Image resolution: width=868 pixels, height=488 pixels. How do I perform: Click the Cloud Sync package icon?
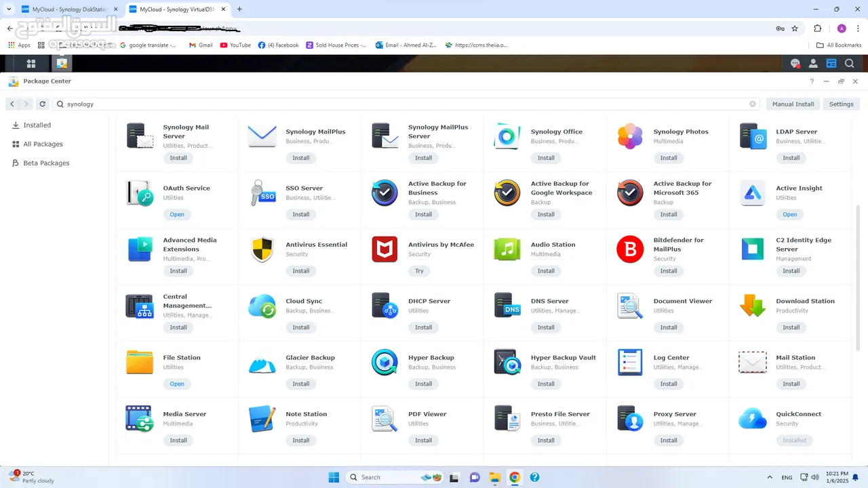coord(262,306)
